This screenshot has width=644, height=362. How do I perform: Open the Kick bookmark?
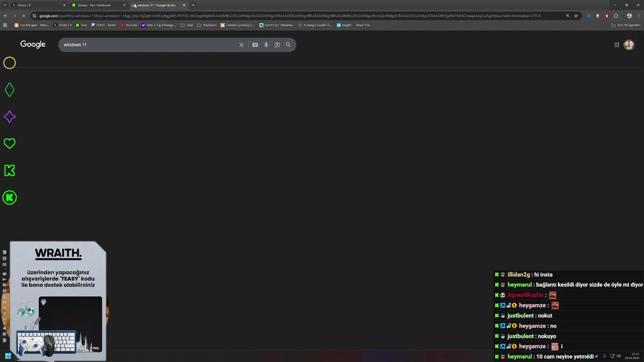pos(82,25)
